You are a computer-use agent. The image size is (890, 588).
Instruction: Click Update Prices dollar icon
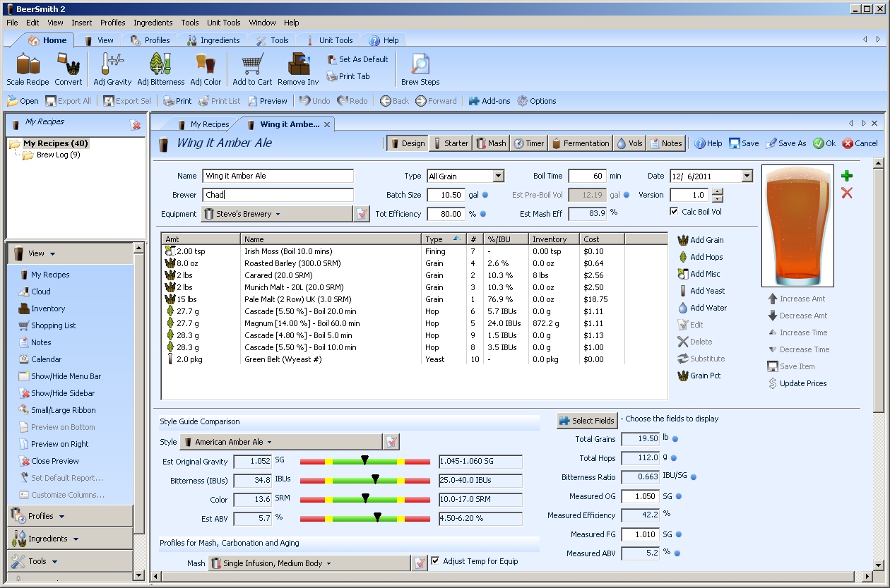(x=773, y=383)
